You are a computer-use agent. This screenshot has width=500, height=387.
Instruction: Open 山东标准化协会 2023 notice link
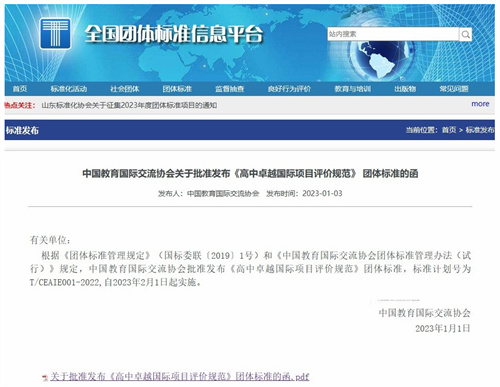(129, 105)
